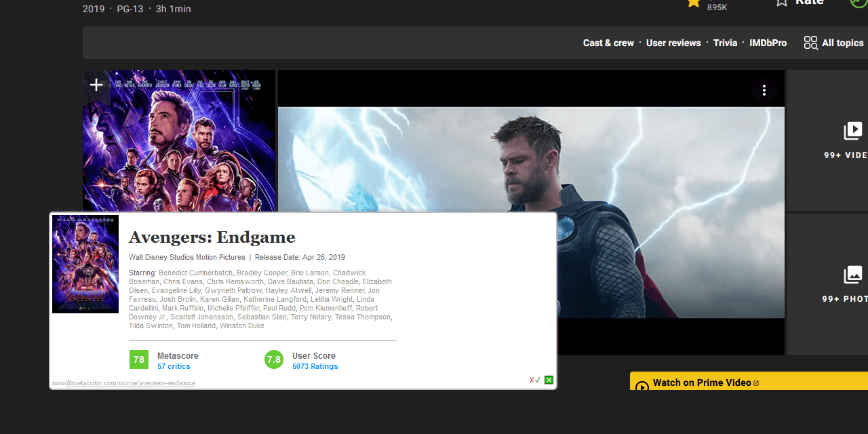Click external link icon beside Prime Video
The width and height of the screenshot is (868, 434).
(756, 383)
